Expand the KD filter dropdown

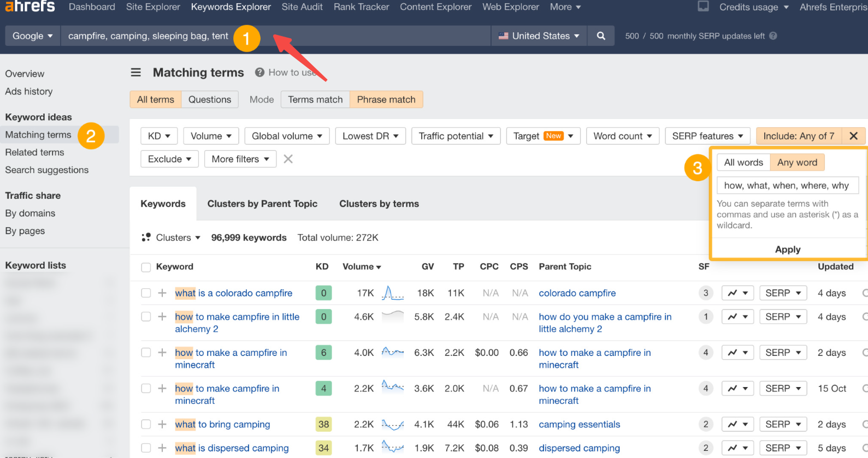click(x=159, y=136)
